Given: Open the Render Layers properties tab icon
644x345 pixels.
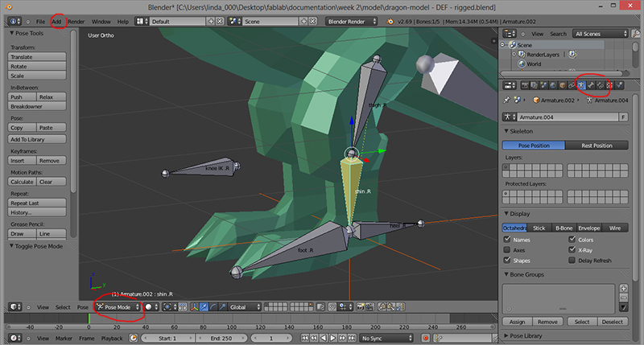Looking at the screenshot, I should point(534,85).
